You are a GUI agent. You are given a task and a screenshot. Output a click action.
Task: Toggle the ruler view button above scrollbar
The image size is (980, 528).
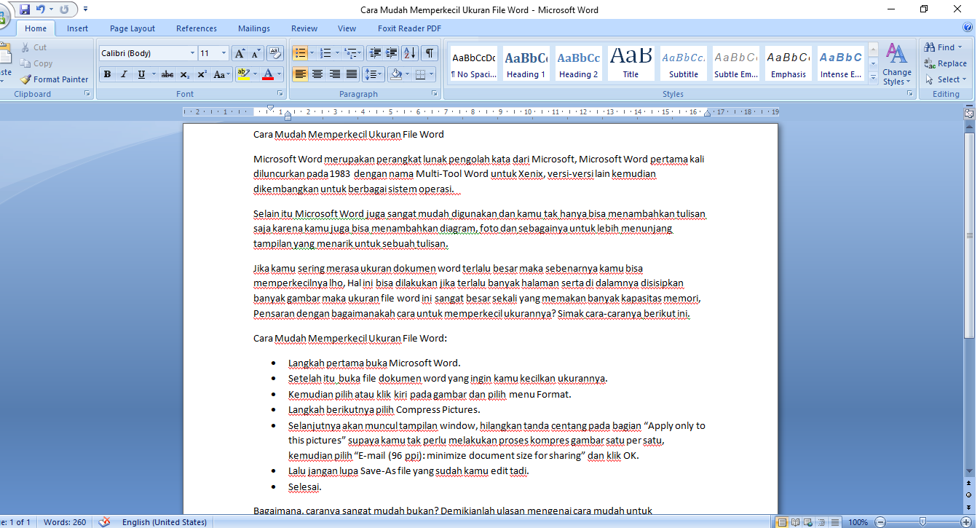pyautogui.click(x=969, y=113)
